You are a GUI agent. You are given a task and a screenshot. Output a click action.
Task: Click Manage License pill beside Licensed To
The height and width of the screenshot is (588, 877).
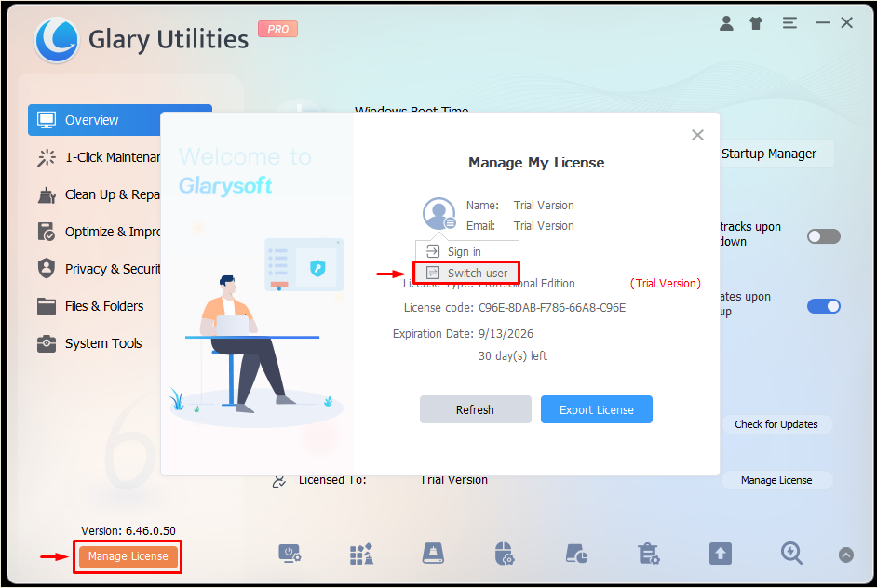776,480
